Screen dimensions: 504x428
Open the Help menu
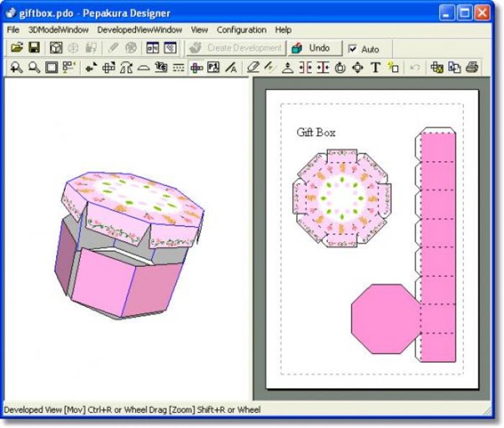coord(283,30)
